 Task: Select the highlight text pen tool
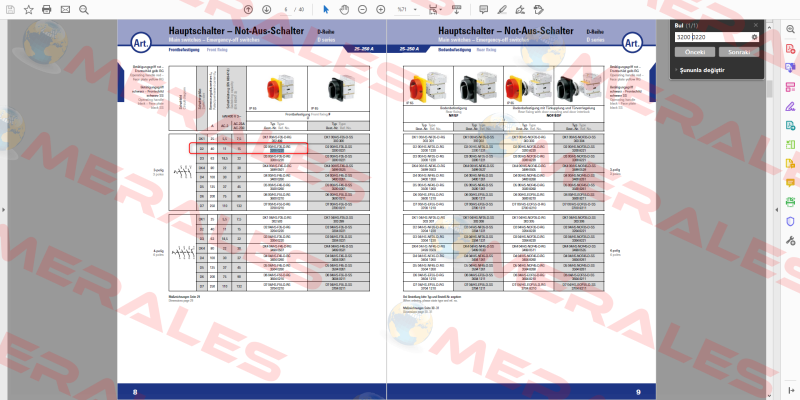[502, 9]
